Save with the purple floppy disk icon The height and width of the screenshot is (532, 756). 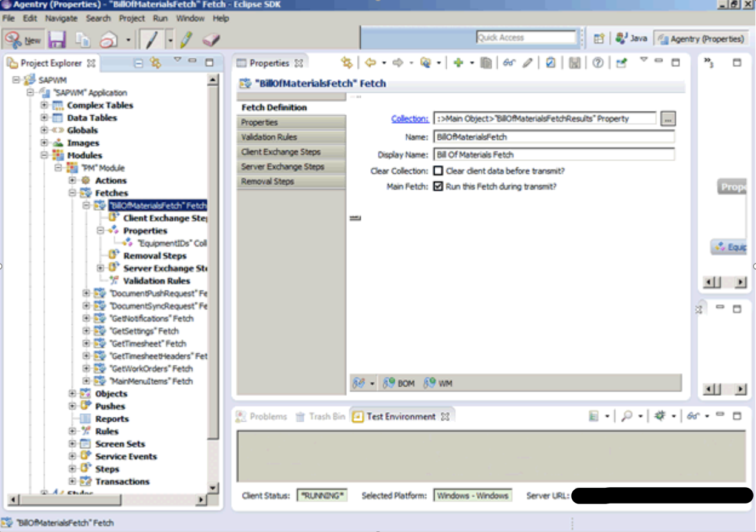coord(57,40)
